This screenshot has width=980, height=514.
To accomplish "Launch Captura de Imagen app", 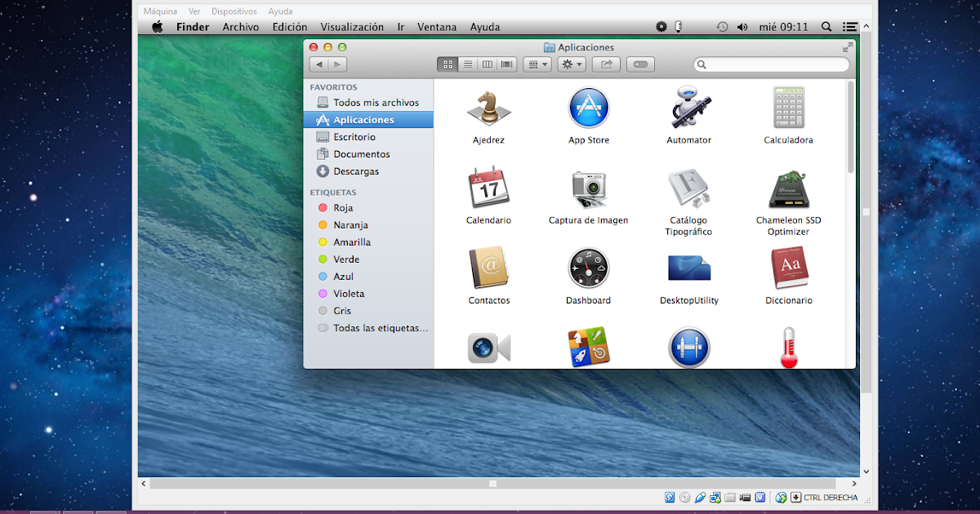I will point(589,188).
